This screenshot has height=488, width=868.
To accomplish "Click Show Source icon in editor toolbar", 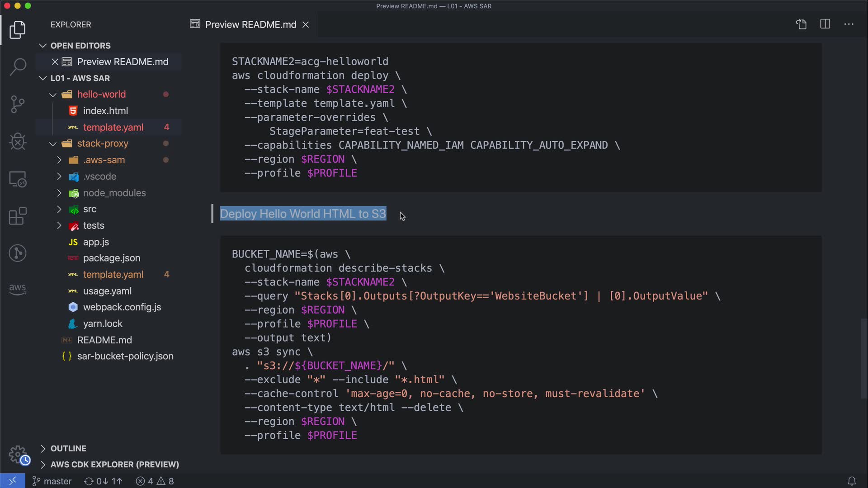I will 801,24.
